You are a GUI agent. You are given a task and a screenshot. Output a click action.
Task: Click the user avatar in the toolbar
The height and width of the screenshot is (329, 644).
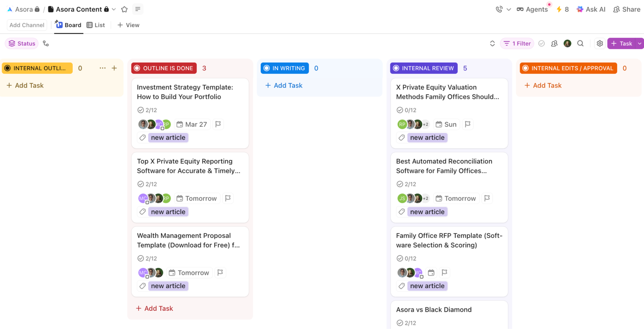pos(568,43)
